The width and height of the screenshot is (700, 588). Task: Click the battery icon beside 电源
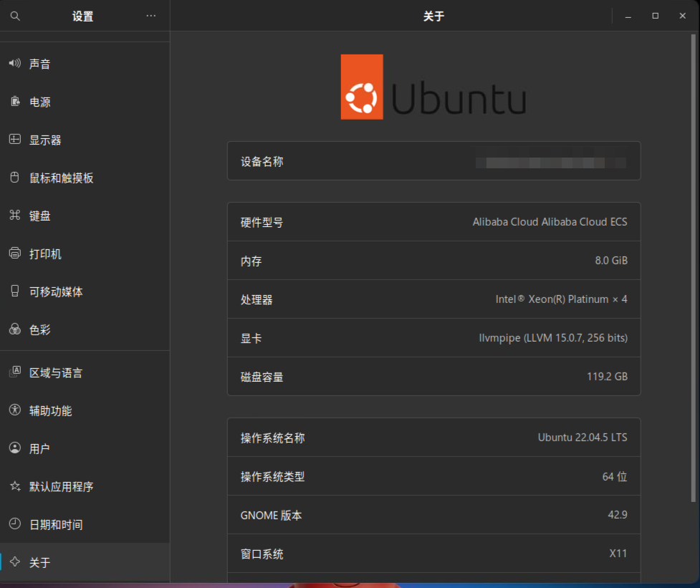15,101
